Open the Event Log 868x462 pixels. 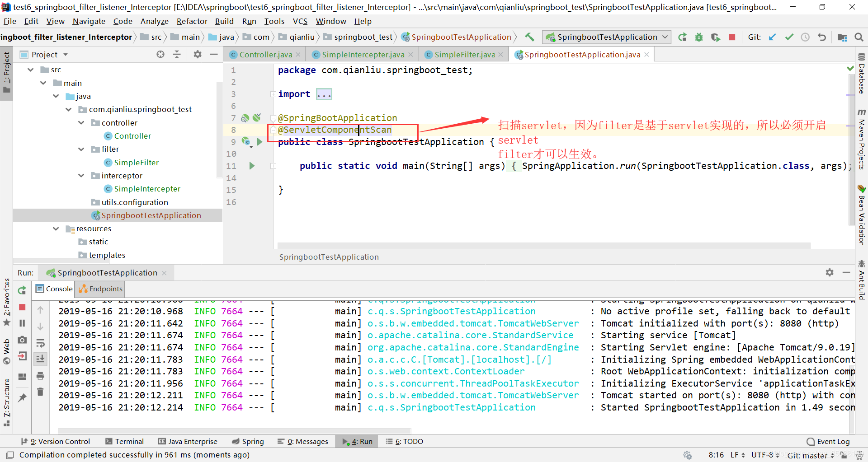pos(828,441)
